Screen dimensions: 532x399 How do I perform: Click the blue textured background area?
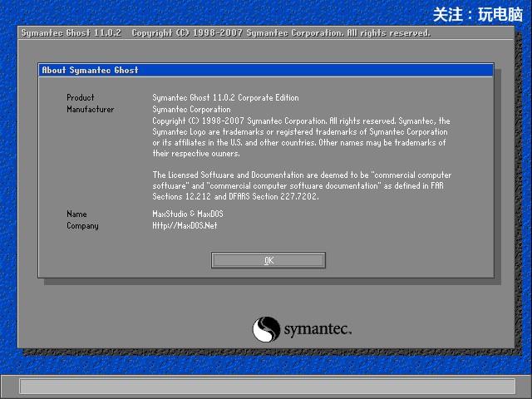coord(8,204)
